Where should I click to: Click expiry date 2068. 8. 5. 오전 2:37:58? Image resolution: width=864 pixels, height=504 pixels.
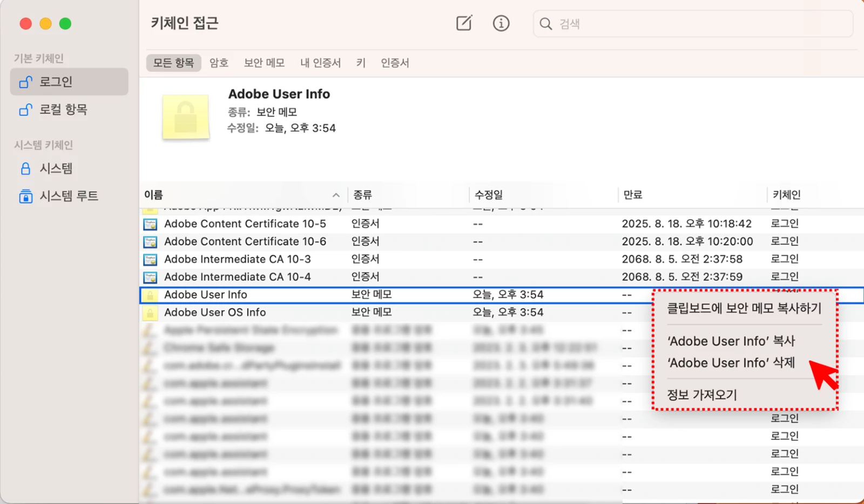(682, 260)
